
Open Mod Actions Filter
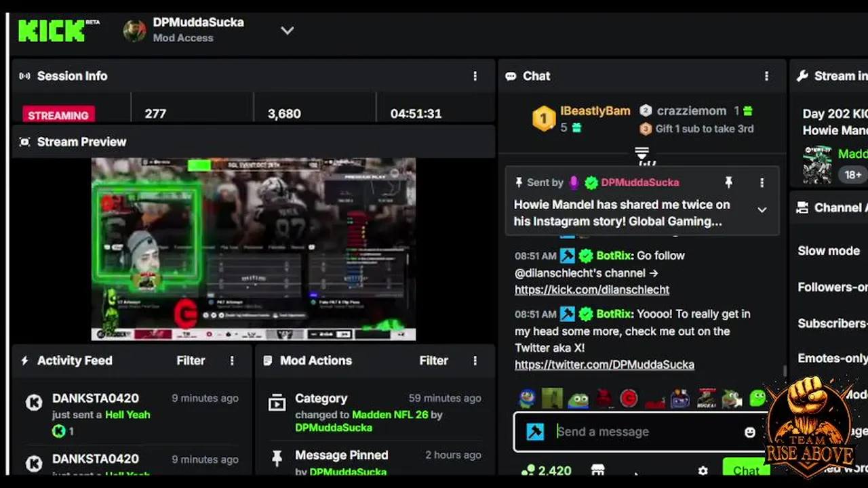tap(433, 361)
